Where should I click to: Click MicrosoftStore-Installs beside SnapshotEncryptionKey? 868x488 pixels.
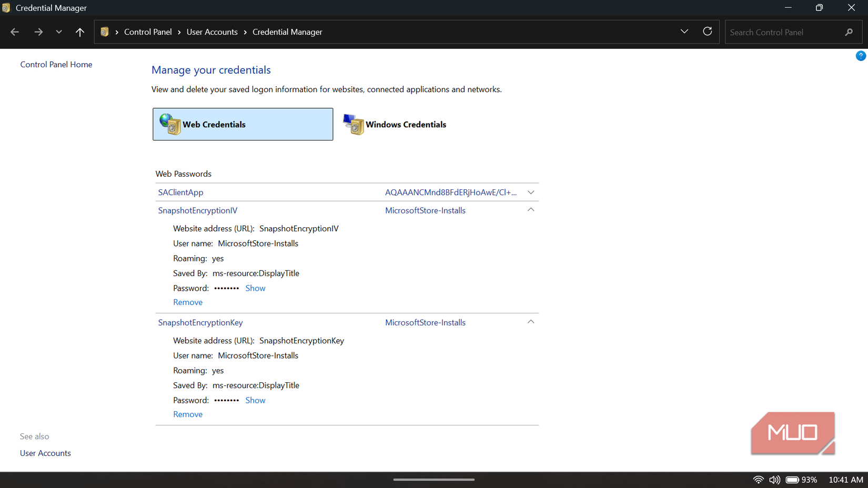pos(425,322)
